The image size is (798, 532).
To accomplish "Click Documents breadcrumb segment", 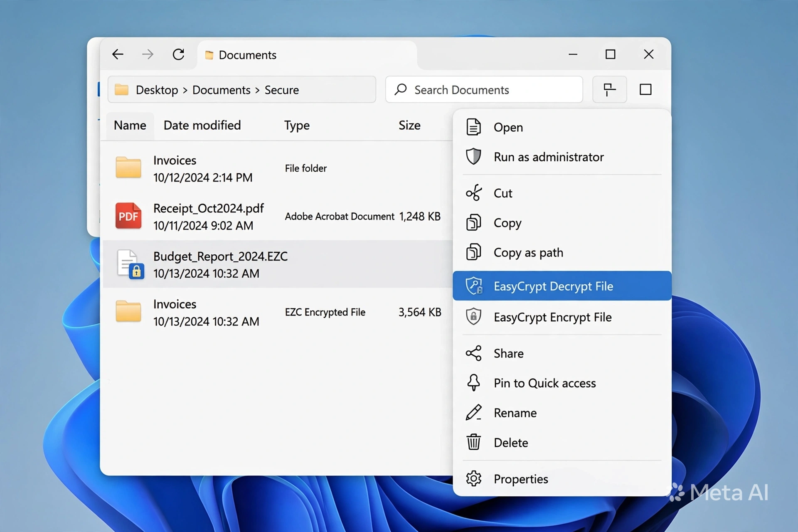I will point(221,90).
